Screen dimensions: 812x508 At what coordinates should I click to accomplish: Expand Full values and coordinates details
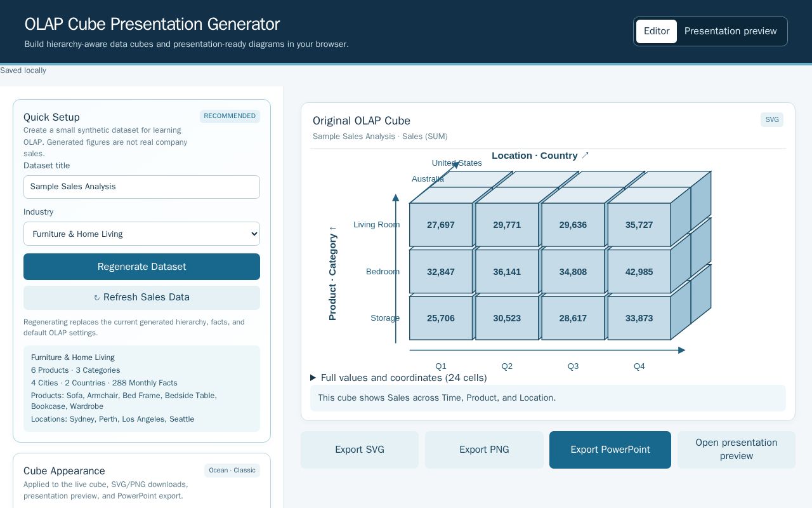(398, 378)
